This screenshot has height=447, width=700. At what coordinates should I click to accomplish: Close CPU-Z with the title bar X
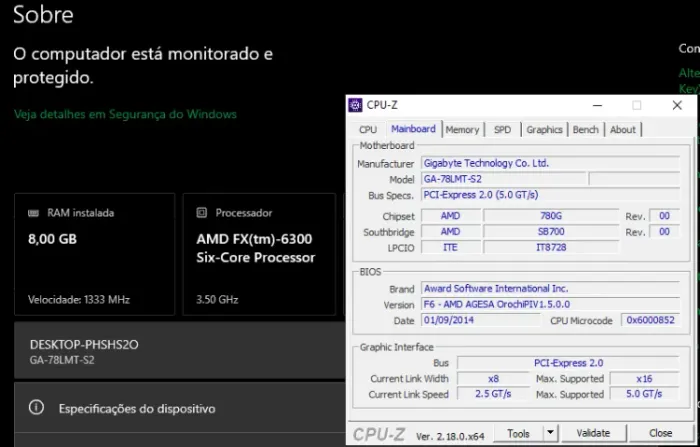[677, 105]
